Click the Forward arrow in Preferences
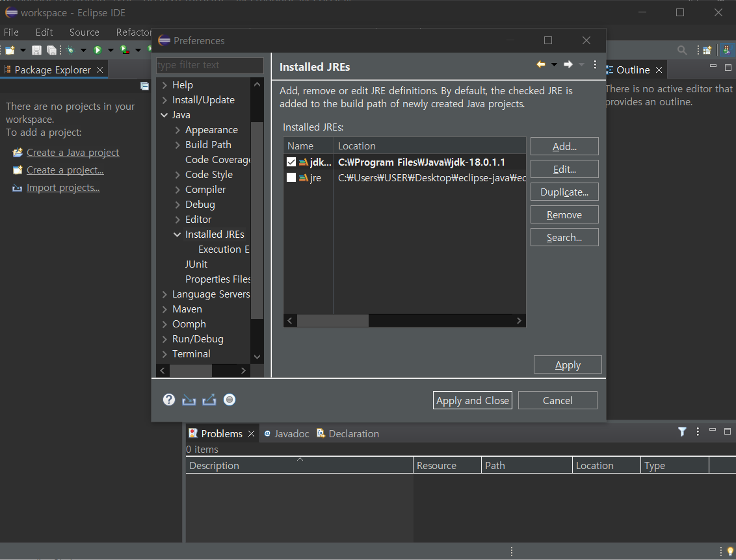The image size is (736, 560). [568, 64]
